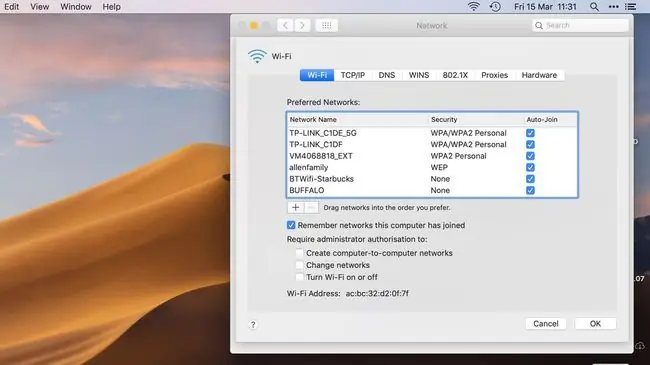Select the allenfamily network row
Image resolution: width=650 pixels, height=365 pixels.
pyautogui.click(x=432, y=168)
